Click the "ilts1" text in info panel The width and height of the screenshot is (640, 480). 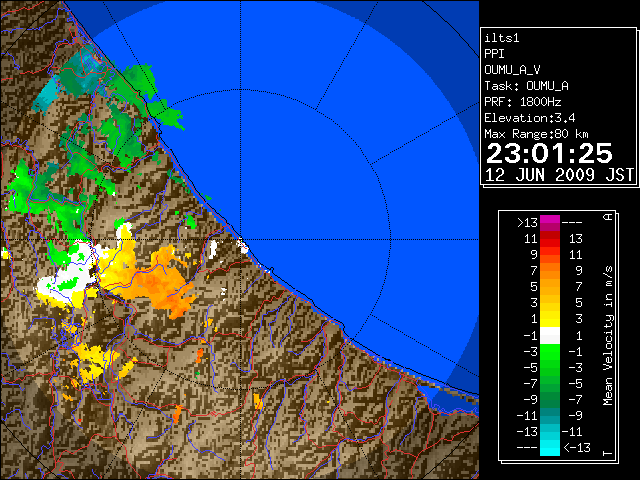tap(502, 38)
